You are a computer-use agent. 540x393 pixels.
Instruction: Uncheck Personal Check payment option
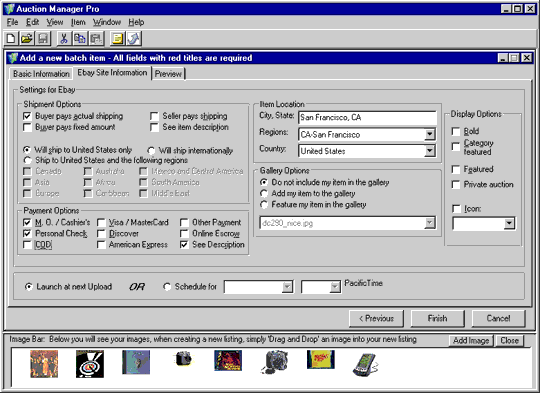click(27, 234)
